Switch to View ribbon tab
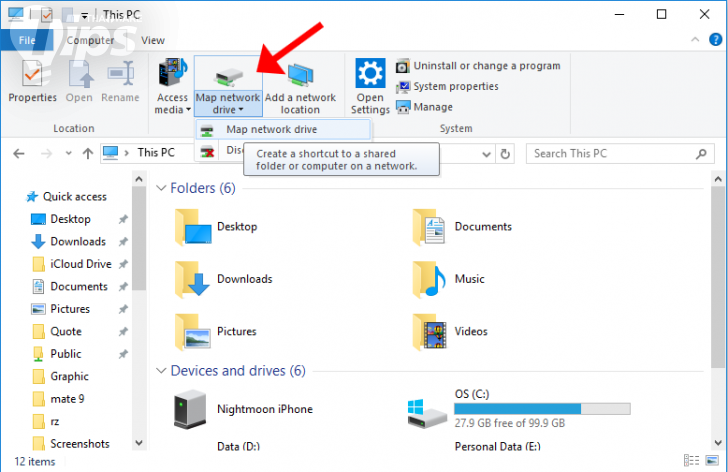The width and height of the screenshot is (728, 472). [153, 40]
